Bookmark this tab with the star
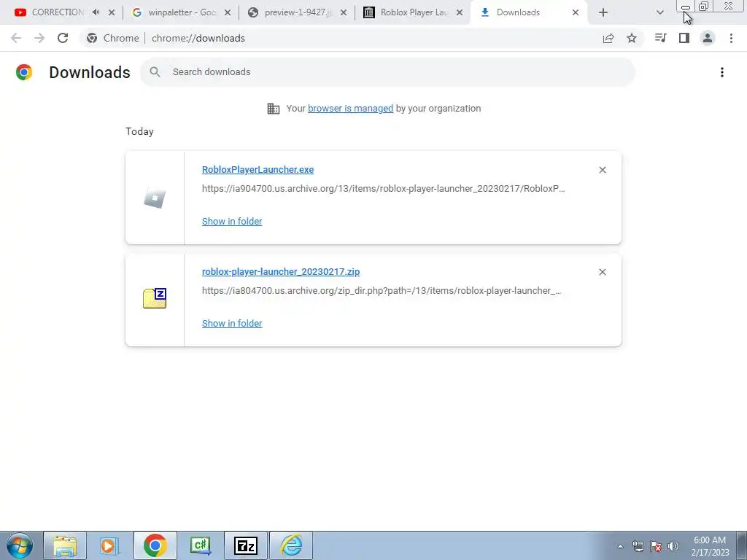The height and width of the screenshot is (560, 747). point(632,38)
